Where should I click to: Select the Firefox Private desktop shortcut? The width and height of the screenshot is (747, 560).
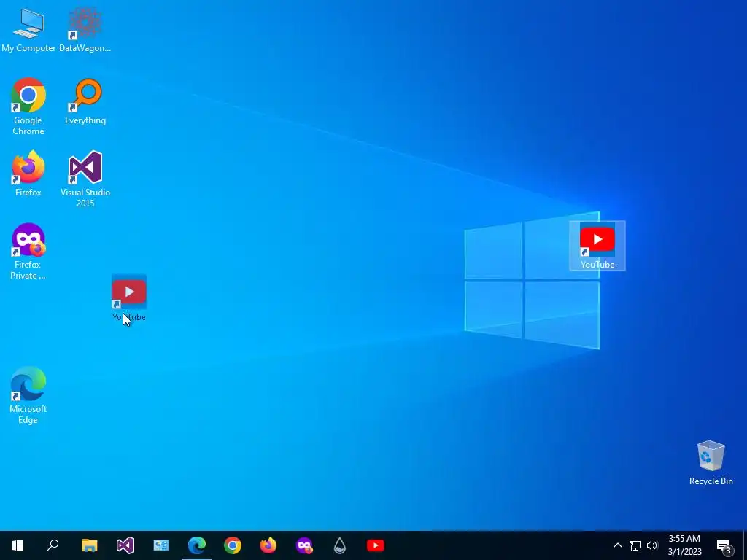[28, 251]
